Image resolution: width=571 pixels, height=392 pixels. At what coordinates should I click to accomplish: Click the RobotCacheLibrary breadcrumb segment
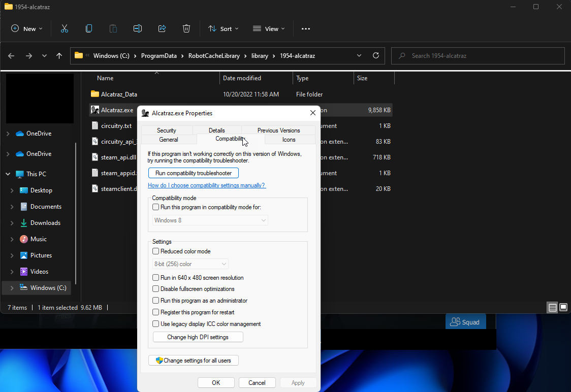(214, 56)
